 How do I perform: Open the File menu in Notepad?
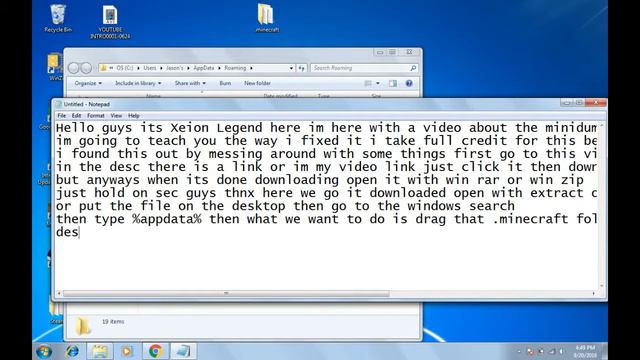tap(62, 116)
